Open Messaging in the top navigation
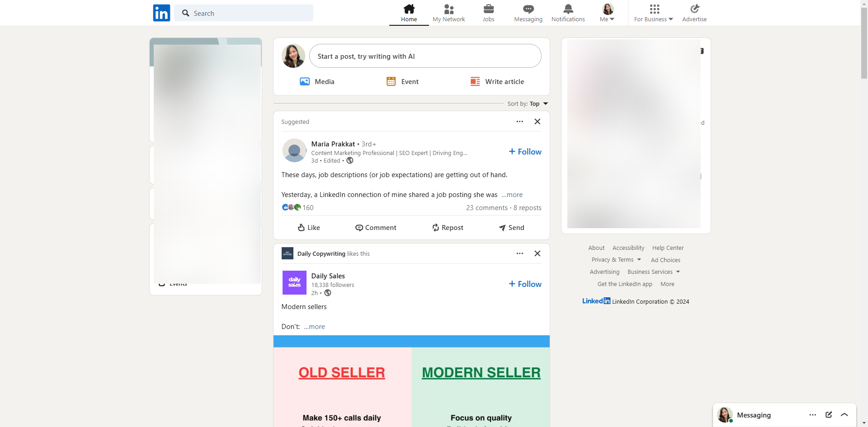 pyautogui.click(x=528, y=13)
